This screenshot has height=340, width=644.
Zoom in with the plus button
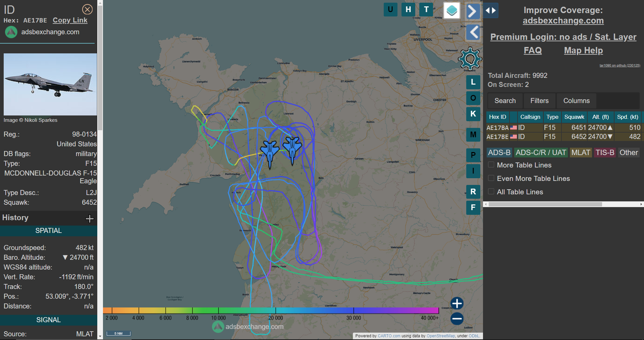[x=457, y=303]
